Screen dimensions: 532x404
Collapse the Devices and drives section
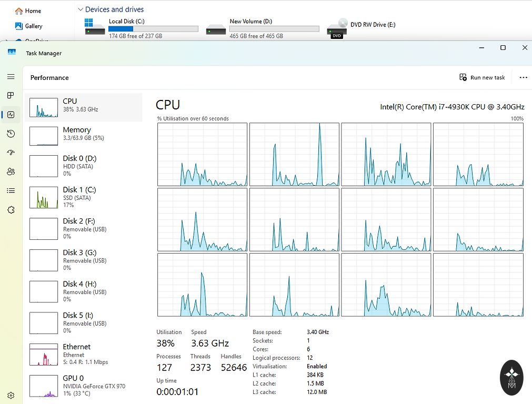click(x=81, y=9)
